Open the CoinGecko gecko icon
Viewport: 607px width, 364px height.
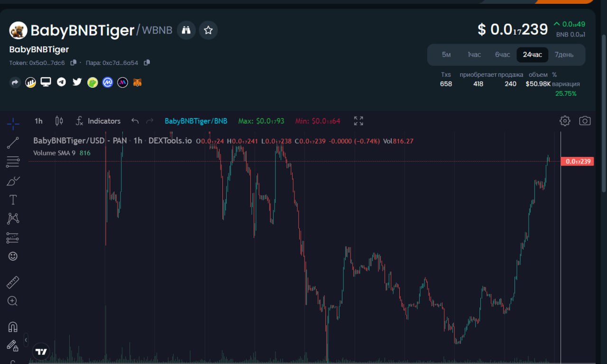coord(92,82)
